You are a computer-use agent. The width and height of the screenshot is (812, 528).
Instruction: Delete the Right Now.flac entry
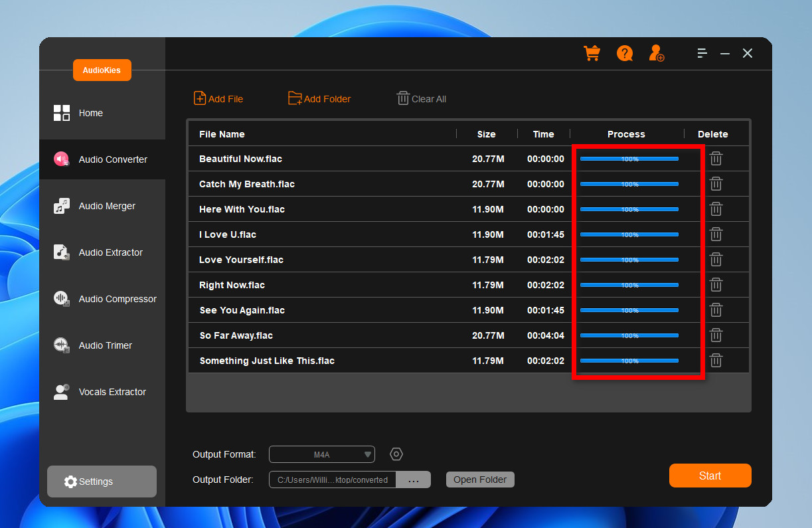pos(716,285)
